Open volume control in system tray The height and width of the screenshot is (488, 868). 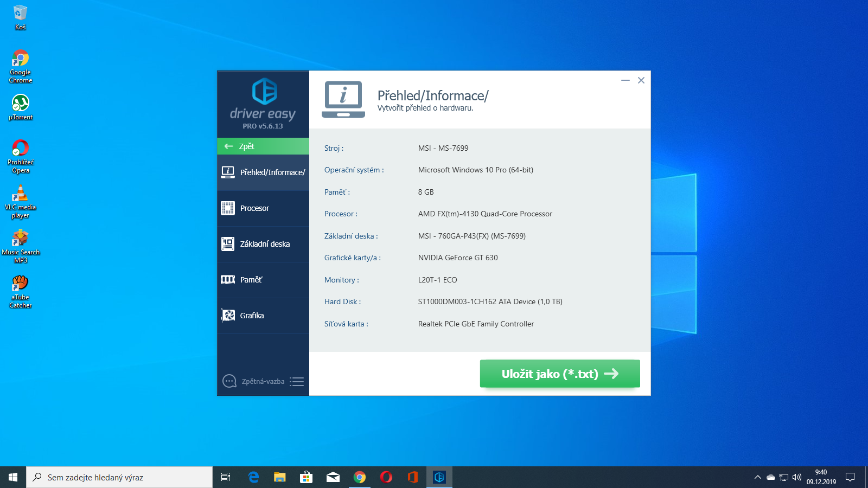pyautogui.click(x=797, y=477)
